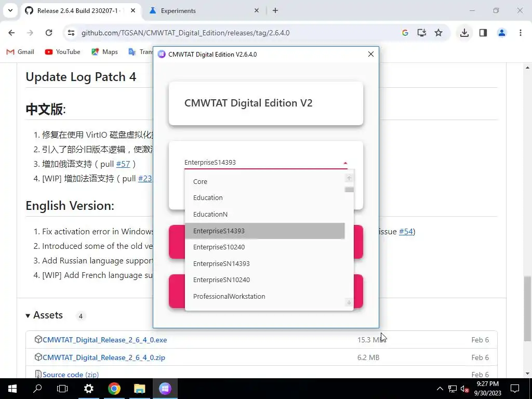532x399 pixels.
Task: Pick EnterpriseSN10240 edition entry
Action: [264, 280]
